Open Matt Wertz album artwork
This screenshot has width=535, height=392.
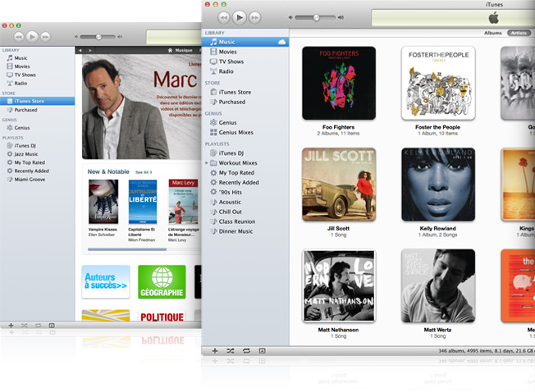[438, 285]
